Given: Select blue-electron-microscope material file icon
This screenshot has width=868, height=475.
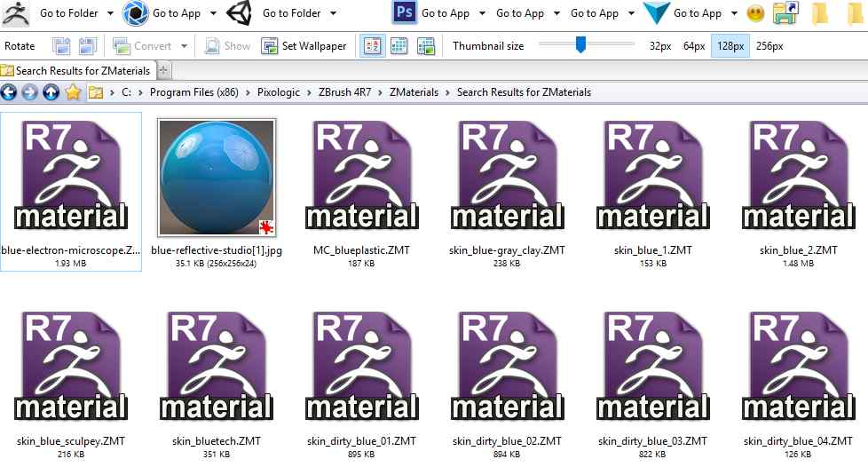Looking at the screenshot, I should 71,175.
